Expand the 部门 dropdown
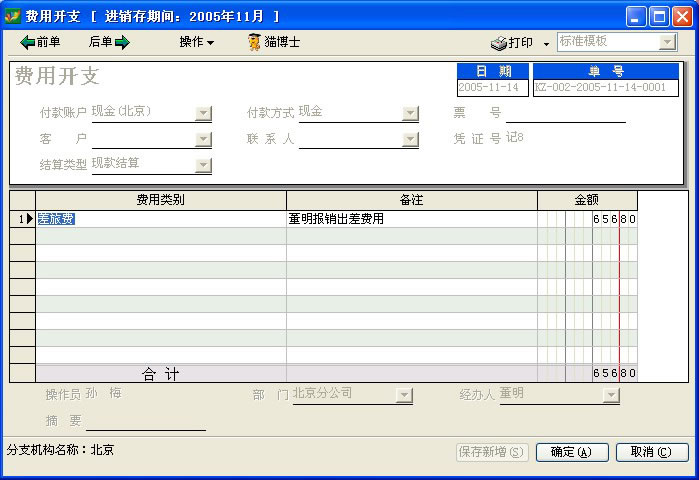Viewport: 699px width, 480px height. (x=404, y=396)
